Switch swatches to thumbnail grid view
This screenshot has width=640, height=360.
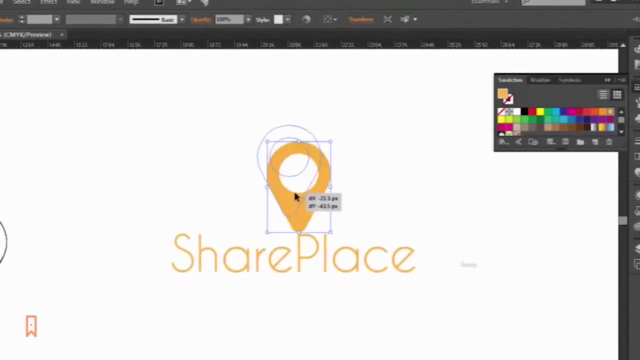[617, 95]
